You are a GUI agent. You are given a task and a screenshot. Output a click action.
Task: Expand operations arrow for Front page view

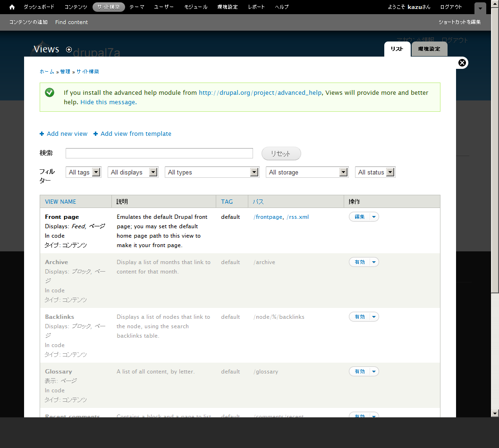pos(374,217)
